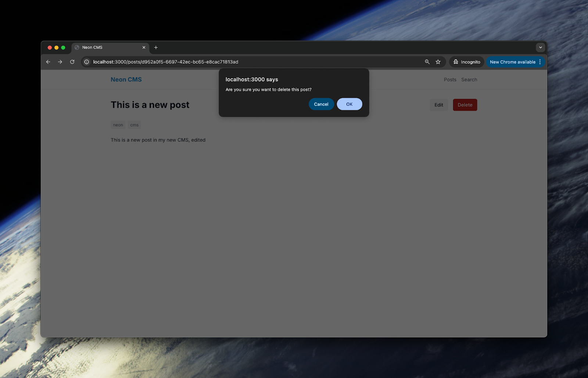Click the Edit post button
The image size is (588, 378).
(x=439, y=105)
